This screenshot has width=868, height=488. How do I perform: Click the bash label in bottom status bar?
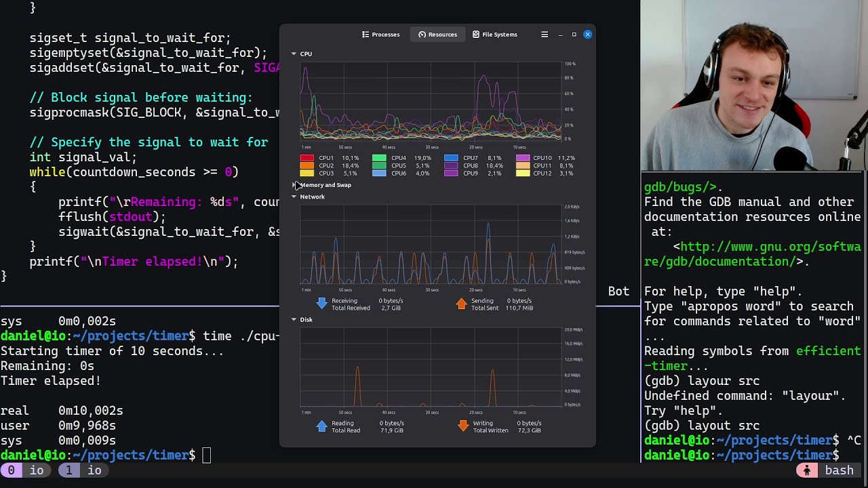click(x=839, y=470)
